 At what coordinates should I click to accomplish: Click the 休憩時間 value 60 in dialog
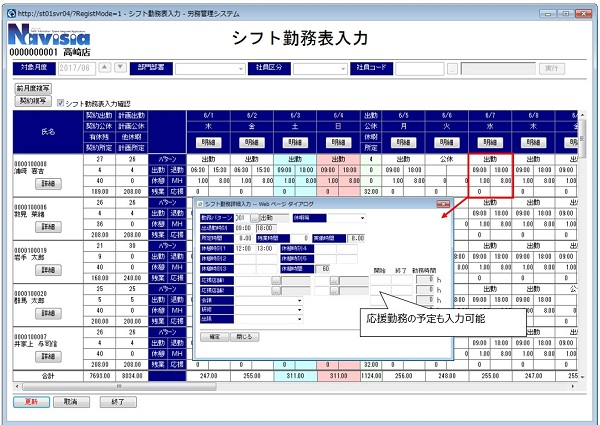pyautogui.click(x=322, y=269)
